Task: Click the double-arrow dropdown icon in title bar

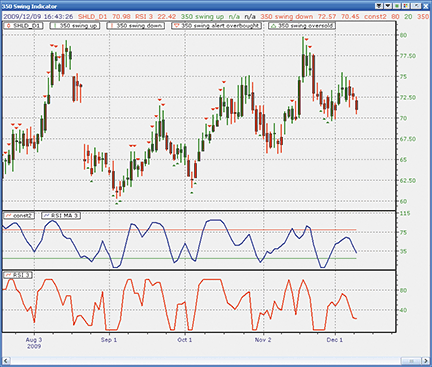Action: click(379, 6)
